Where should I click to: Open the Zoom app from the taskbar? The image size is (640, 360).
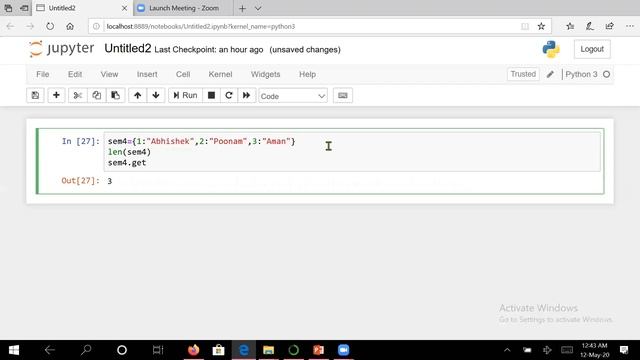click(343, 350)
